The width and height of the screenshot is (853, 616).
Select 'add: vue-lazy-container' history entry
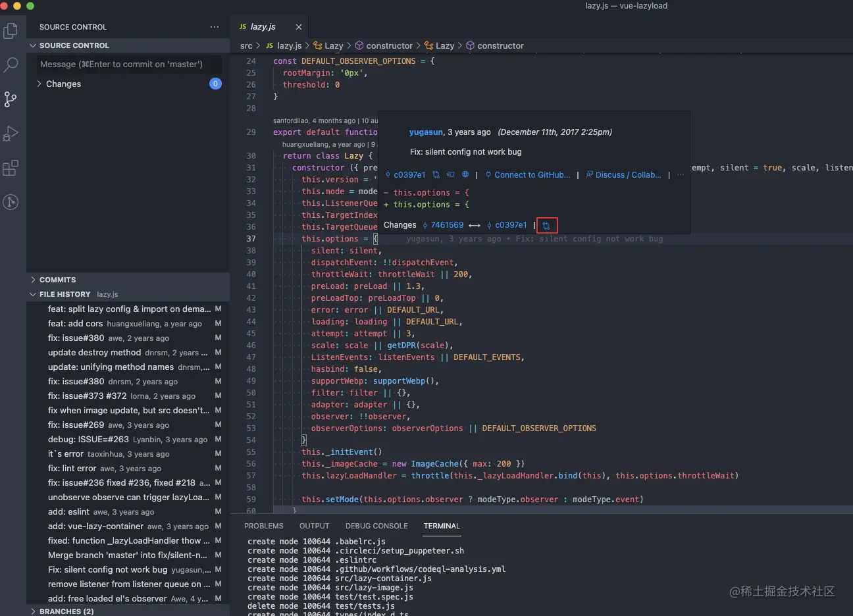pyautogui.click(x=128, y=526)
